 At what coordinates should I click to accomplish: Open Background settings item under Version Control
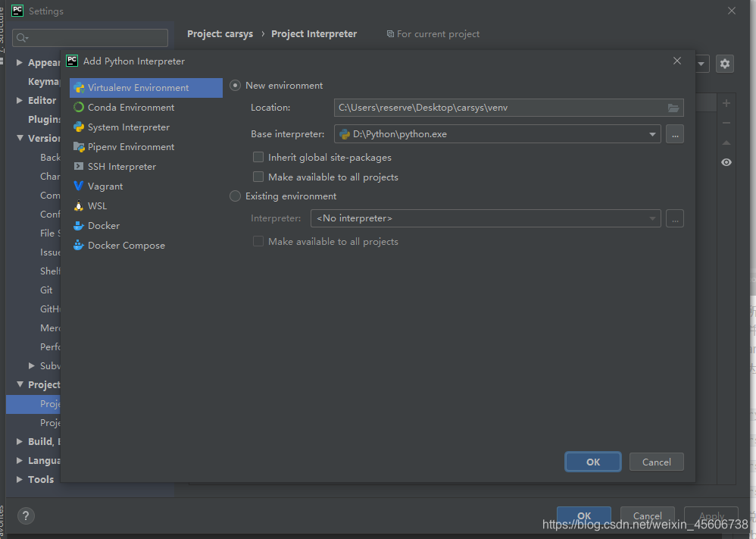(50, 158)
